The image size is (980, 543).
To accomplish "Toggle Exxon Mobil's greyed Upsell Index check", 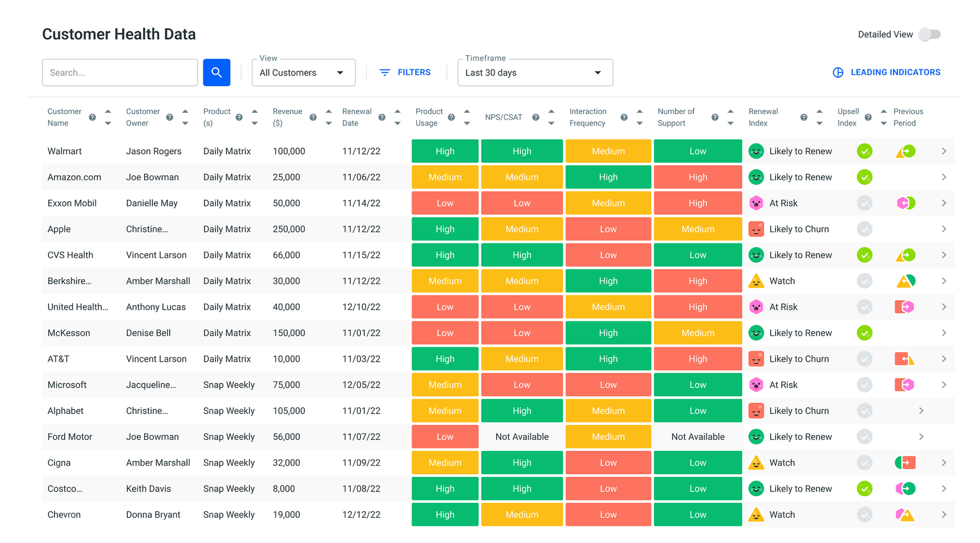I will point(864,203).
